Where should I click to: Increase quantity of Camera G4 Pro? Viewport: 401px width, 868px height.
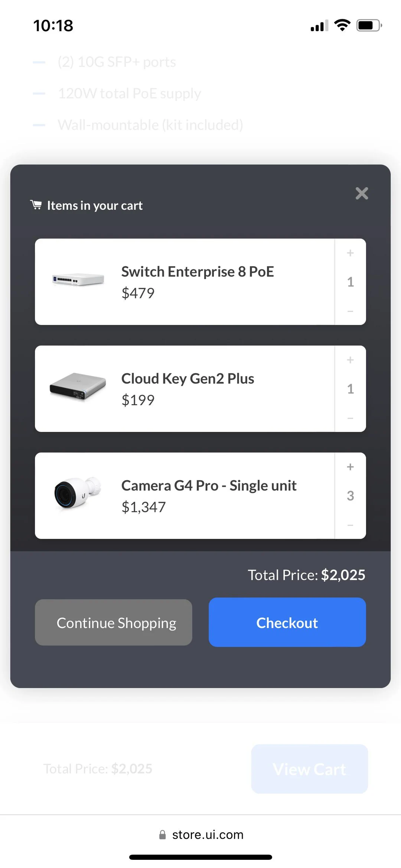(350, 467)
